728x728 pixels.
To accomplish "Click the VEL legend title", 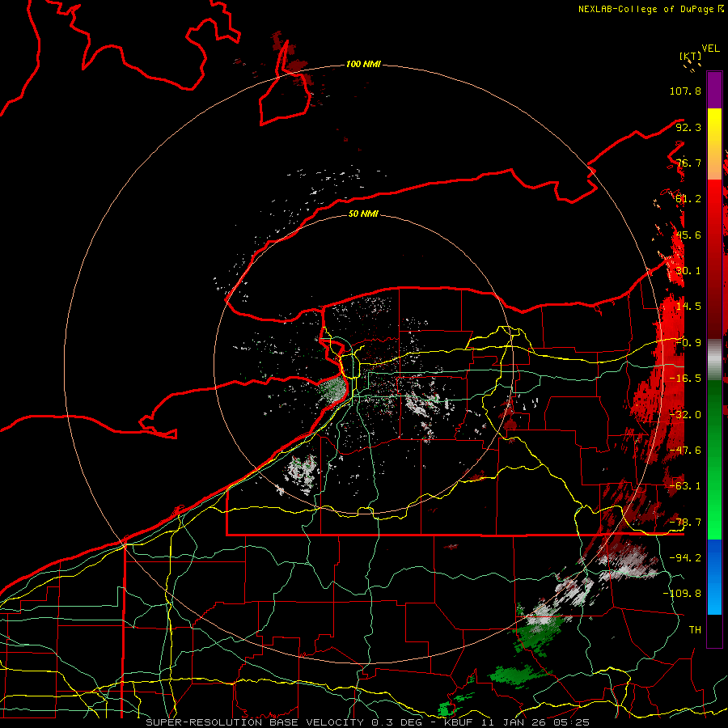I will [710, 49].
